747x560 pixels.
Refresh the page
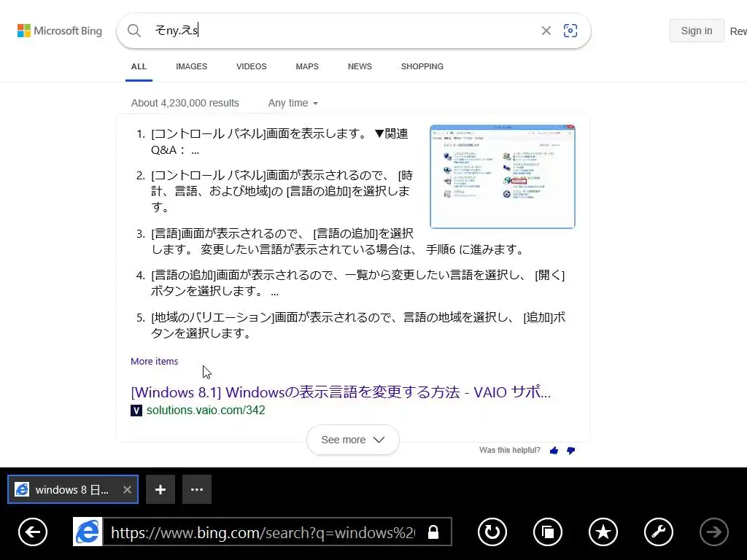click(492, 532)
